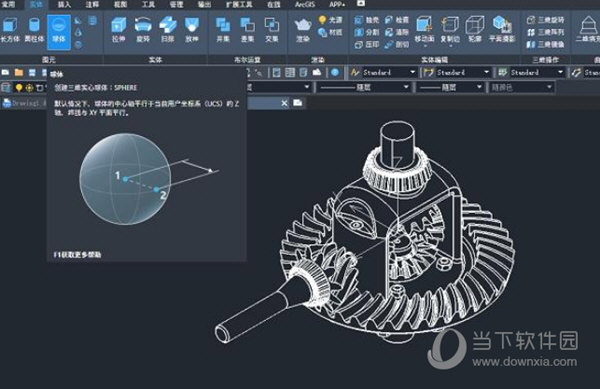600x389 pixels.
Task: Toggle the layer freeze sun icon
Action: click(x=29, y=88)
